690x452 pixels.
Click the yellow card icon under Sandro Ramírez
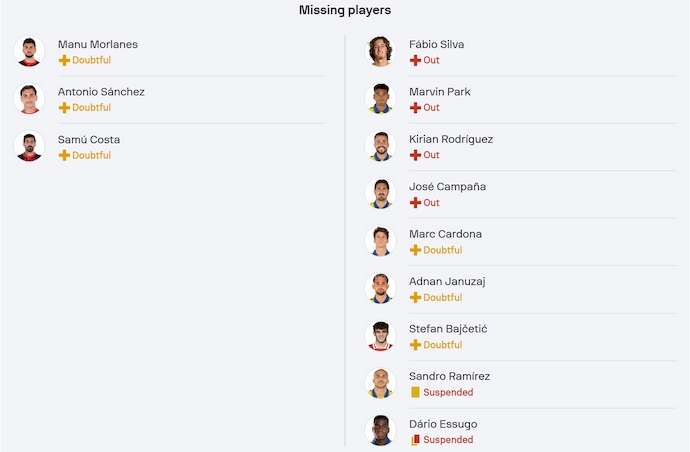[415, 392]
